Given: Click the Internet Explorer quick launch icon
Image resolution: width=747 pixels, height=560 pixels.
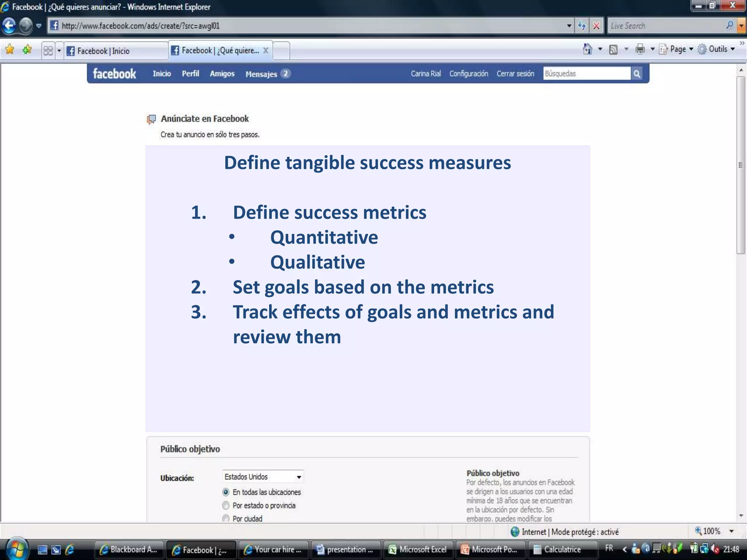Looking at the screenshot, I should (x=70, y=549).
